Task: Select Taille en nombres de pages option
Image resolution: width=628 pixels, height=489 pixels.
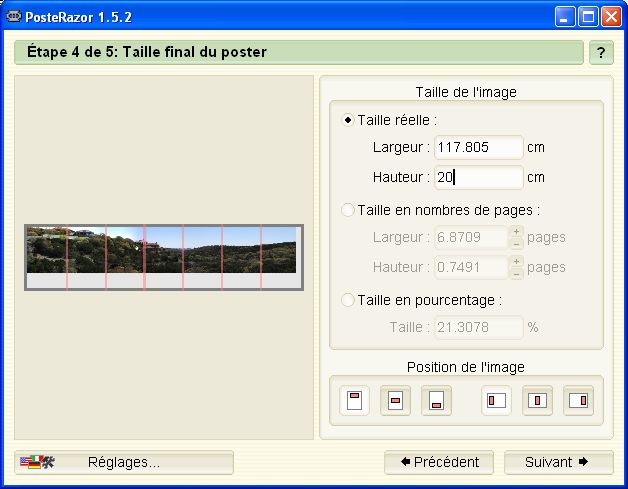Action: coord(348,210)
